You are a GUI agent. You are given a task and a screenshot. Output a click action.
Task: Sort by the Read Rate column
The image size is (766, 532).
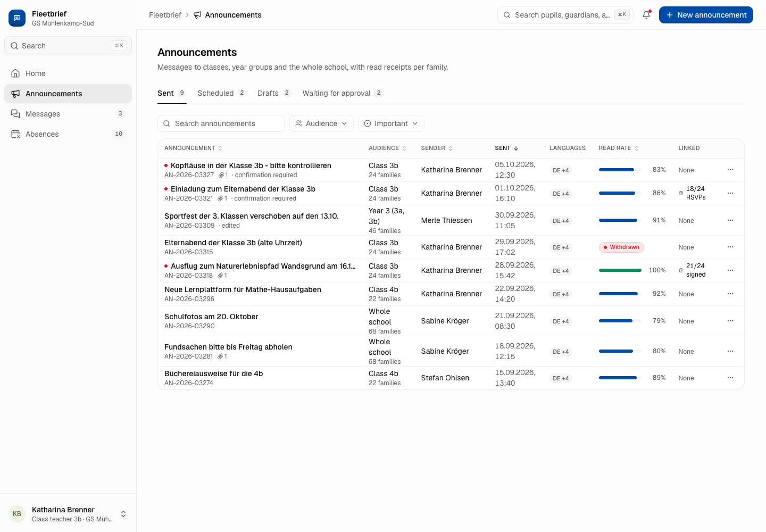pyautogui.click(x=619, y=148)
